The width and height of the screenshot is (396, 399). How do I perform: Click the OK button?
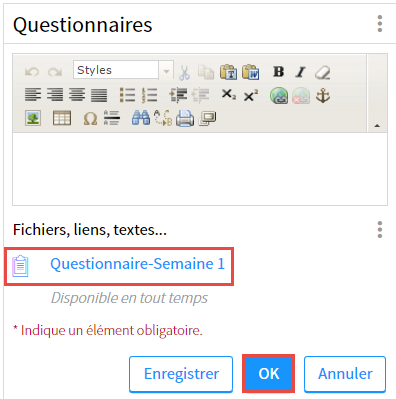[269, 373]
